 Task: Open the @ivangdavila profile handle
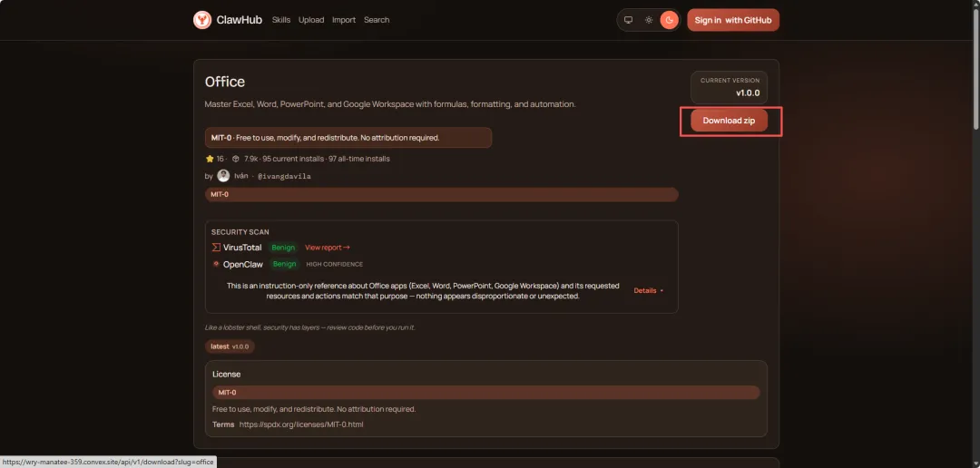[x=284, y=176]
